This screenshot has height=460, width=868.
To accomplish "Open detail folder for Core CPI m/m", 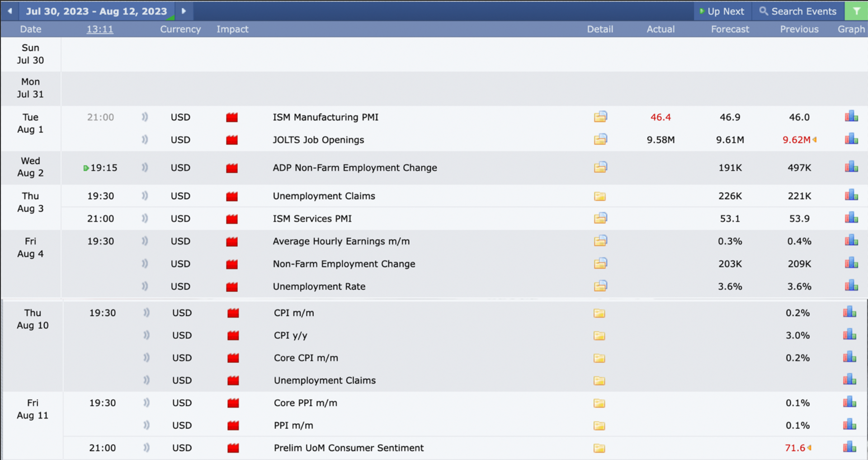I will 599,358.
